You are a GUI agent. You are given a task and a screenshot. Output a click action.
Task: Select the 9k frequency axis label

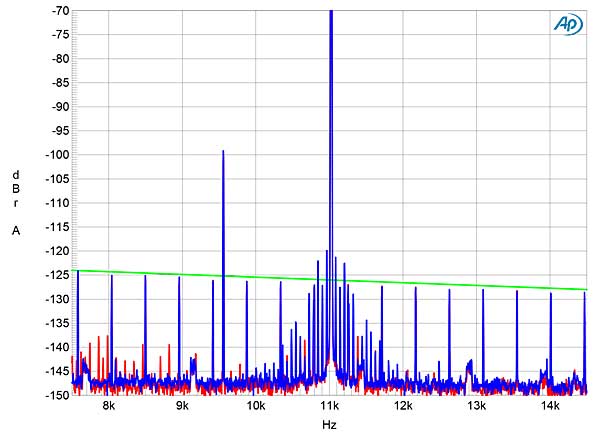pyautogui.click(x=182, y=407)
